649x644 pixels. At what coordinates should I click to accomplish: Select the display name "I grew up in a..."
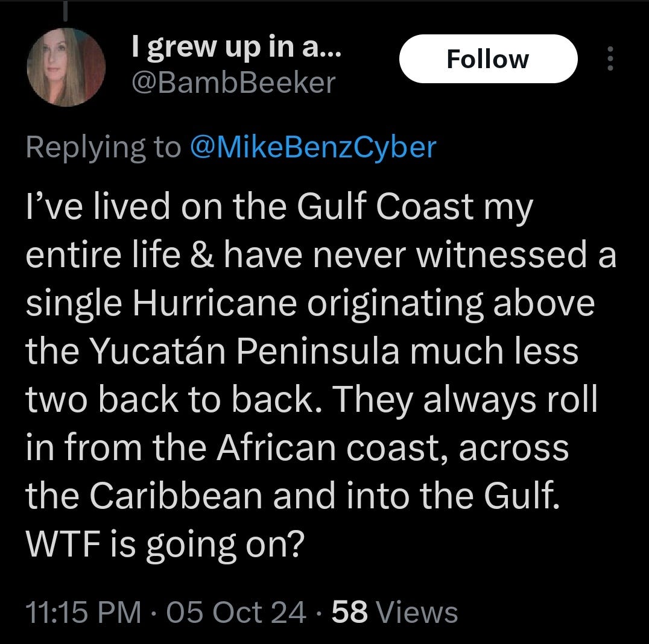pos(236,48)
